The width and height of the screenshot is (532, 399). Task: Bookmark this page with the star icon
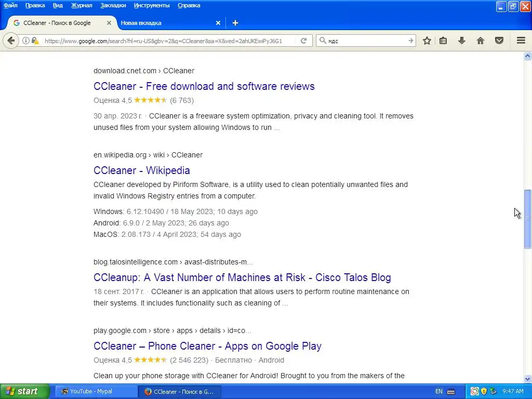coord(427,41)
